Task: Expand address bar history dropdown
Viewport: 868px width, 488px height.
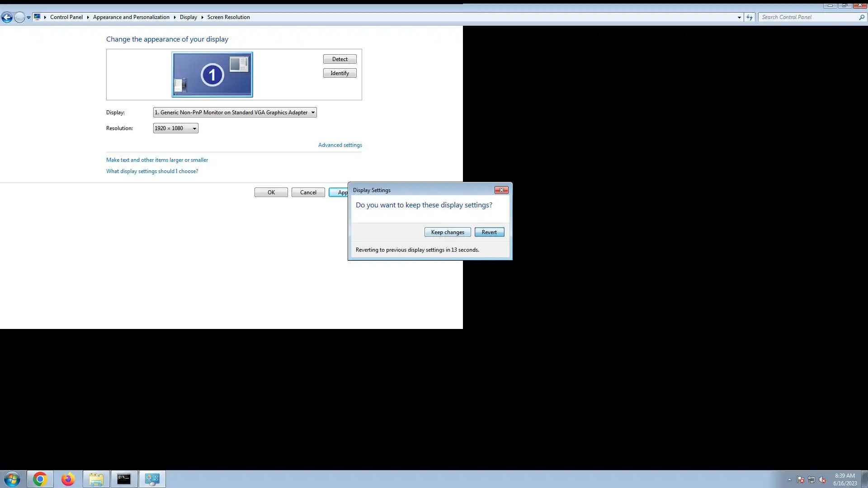Action: [739, 17]
